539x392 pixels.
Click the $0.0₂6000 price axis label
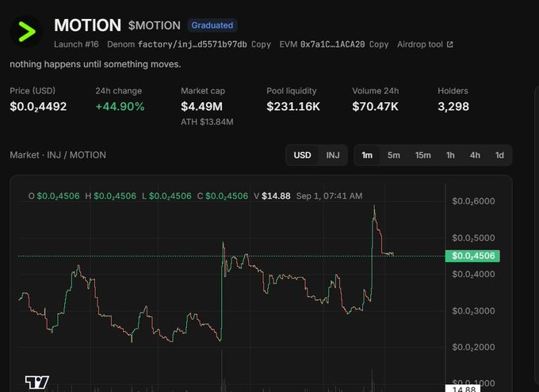pos(473,201)
